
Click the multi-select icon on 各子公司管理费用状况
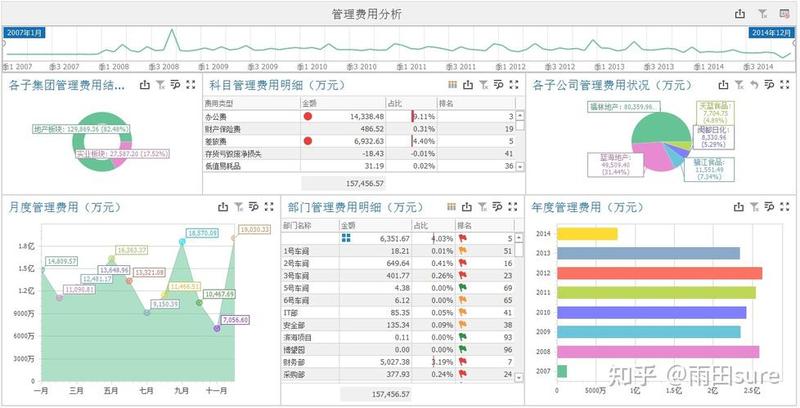[769, 85]
